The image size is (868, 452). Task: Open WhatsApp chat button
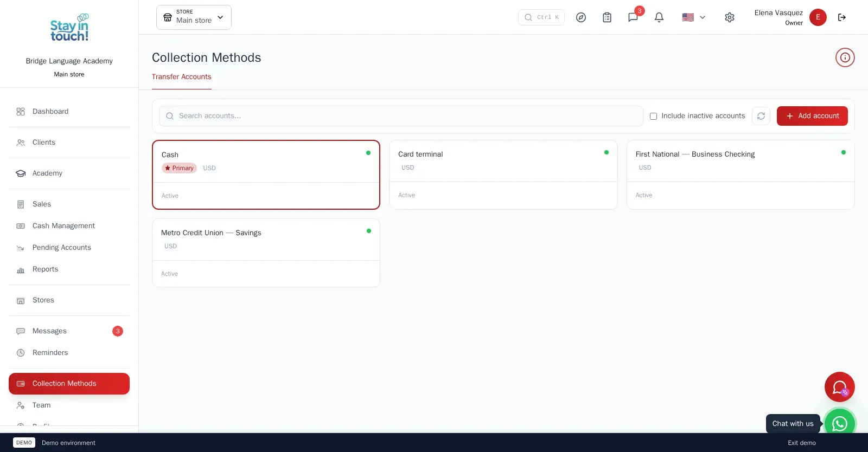pyautogui.click(x=840, y=423)
